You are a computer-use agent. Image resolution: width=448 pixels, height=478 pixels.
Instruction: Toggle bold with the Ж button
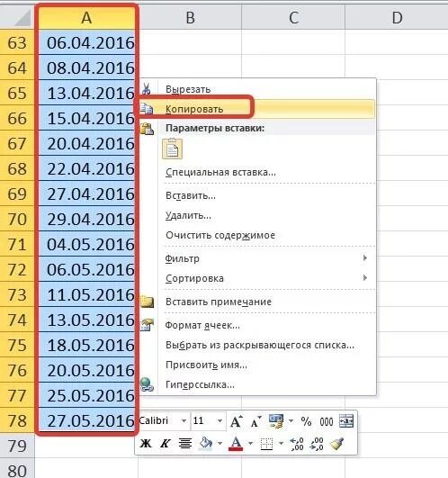point(146,443)
